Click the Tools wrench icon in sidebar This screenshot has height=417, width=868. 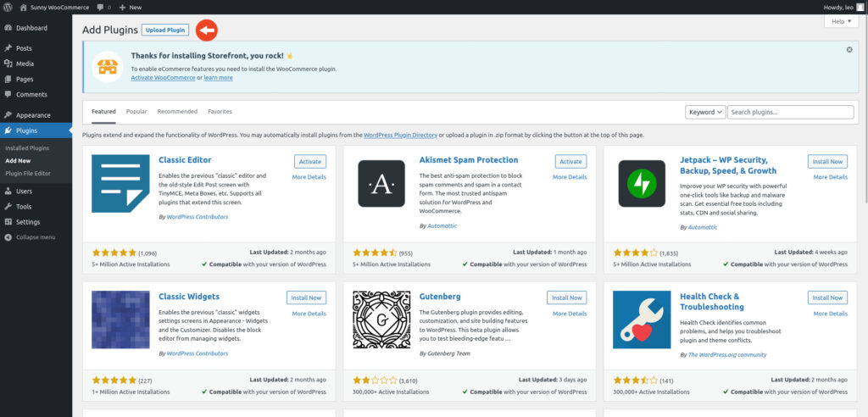8,207
